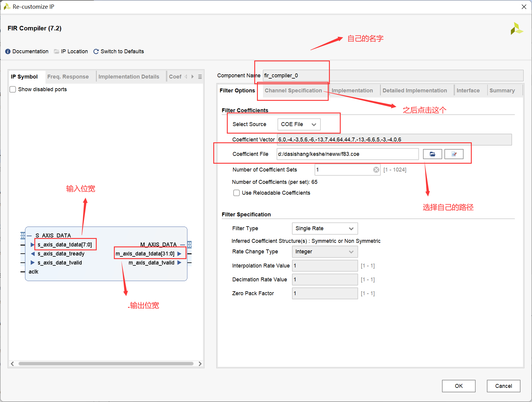Click the m_axis_data_tvalid port label
Viewport: 532px width, 402px height.
pos(152,263)
